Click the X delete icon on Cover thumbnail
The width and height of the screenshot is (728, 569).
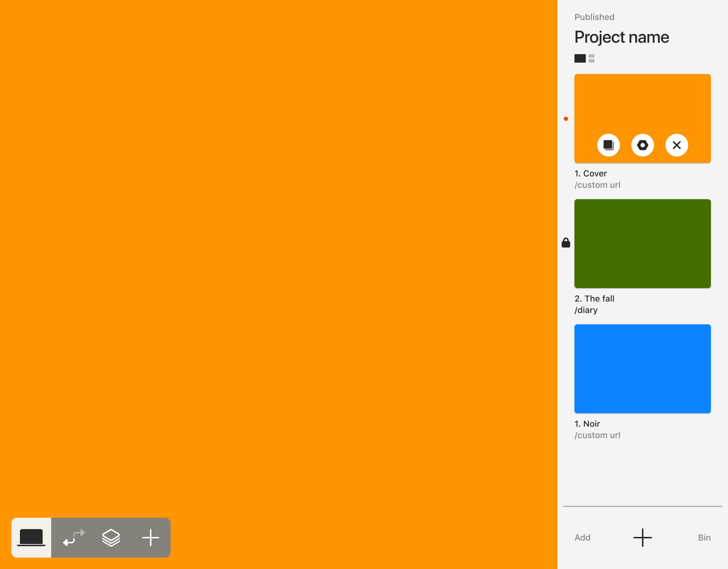(676, 145)
